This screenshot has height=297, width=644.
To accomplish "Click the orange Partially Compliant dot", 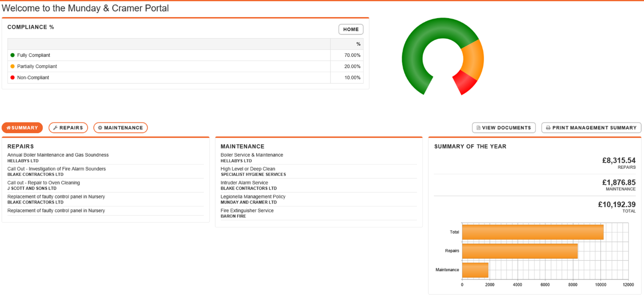I will [13, 66].
